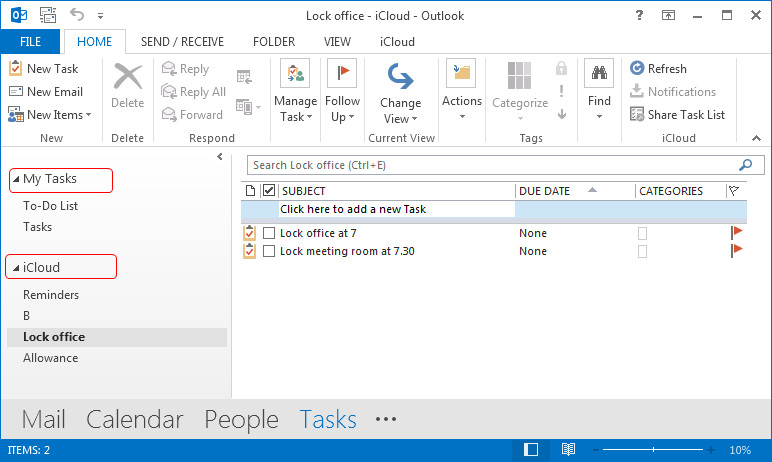Open the Manage Task dropdown

(295, 109)
